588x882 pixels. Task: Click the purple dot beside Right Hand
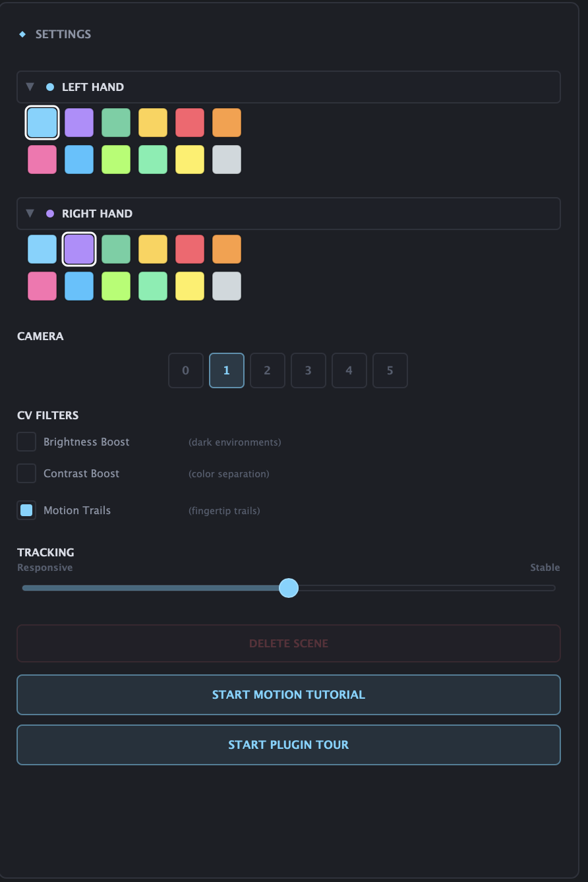[x=50, y=214]
